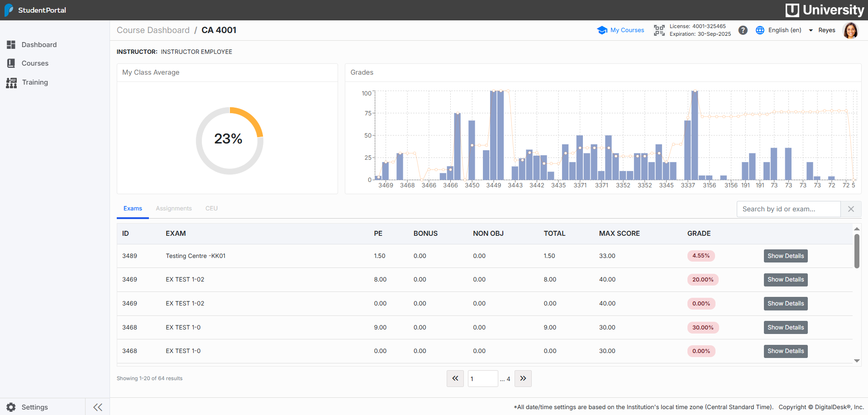Collapse the sidebar with double chevron
The width and height of the screenshot is (868, 415).
coord(97,407)
